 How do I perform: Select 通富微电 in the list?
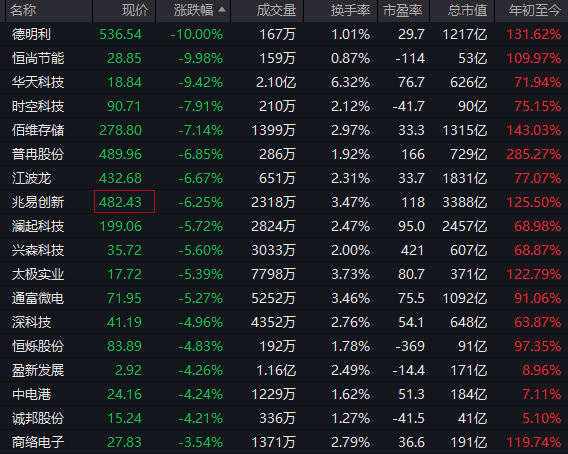(x=38, y=298)
